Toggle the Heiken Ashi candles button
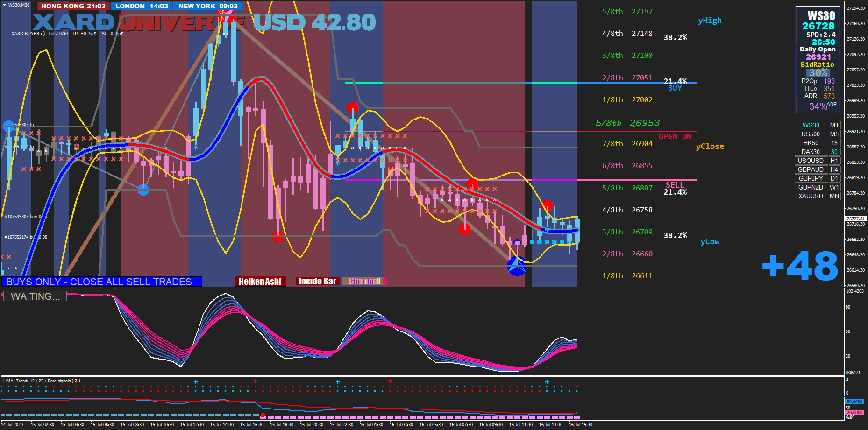This screenshot has height=430, width=868. tap(260, 281)
